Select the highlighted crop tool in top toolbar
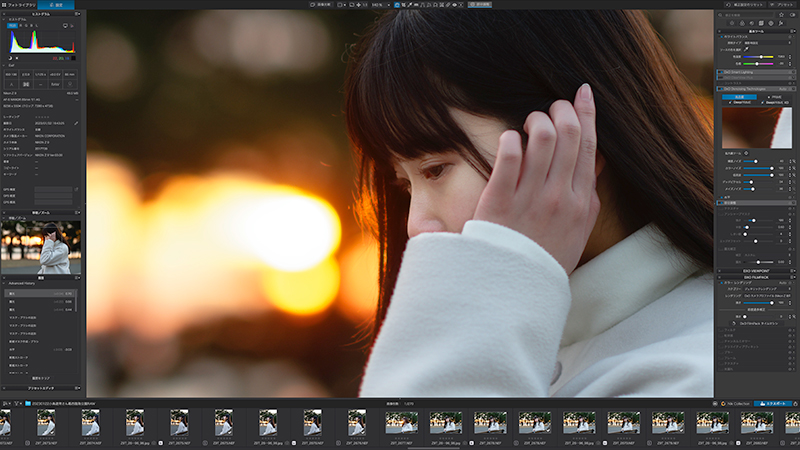Viewport: 800px width, 450px height. point(397,5)
